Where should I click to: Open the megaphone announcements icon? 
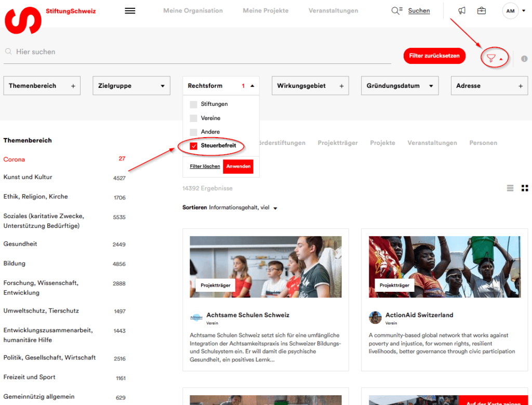[462, 11]
